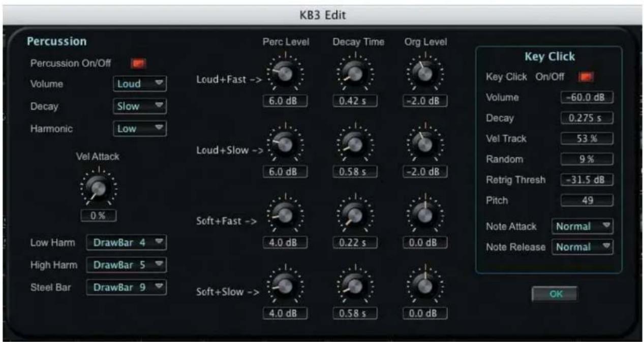Click the Soft+Slow -> row label
Viewport: 644px width, 342px height.
pos(228,292)
